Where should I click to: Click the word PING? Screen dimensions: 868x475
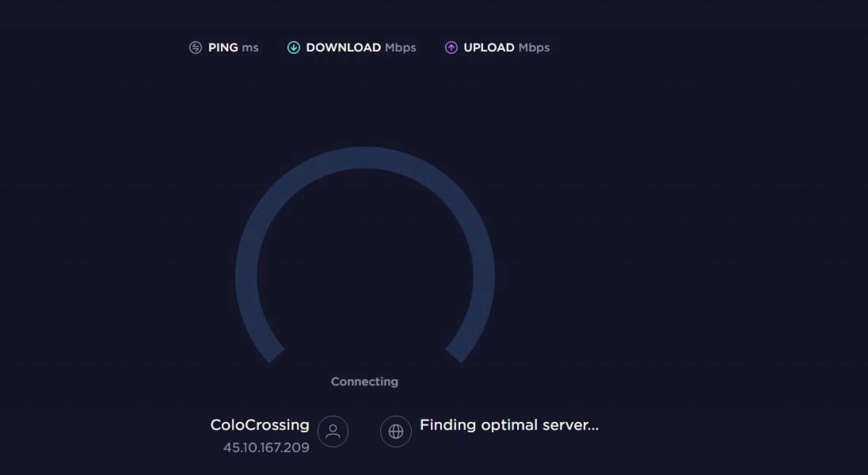[223, 47]
